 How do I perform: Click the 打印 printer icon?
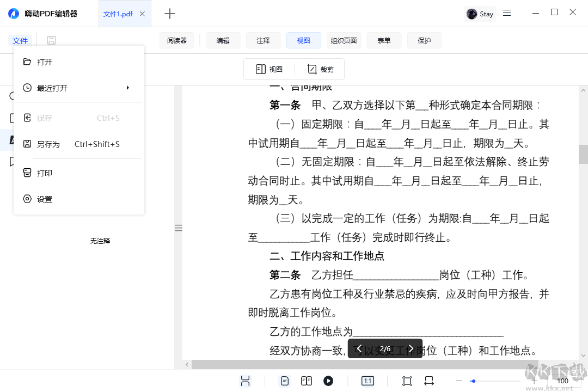(x=27, y=173)
